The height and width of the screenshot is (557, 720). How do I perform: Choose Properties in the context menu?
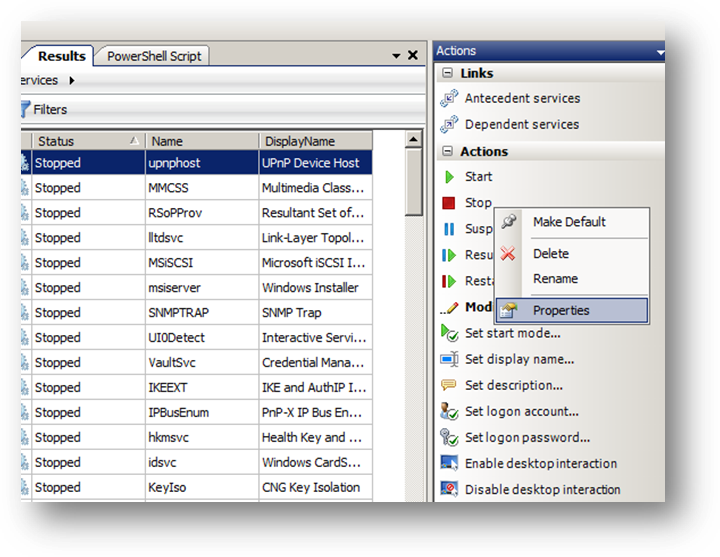click(560, 310)
